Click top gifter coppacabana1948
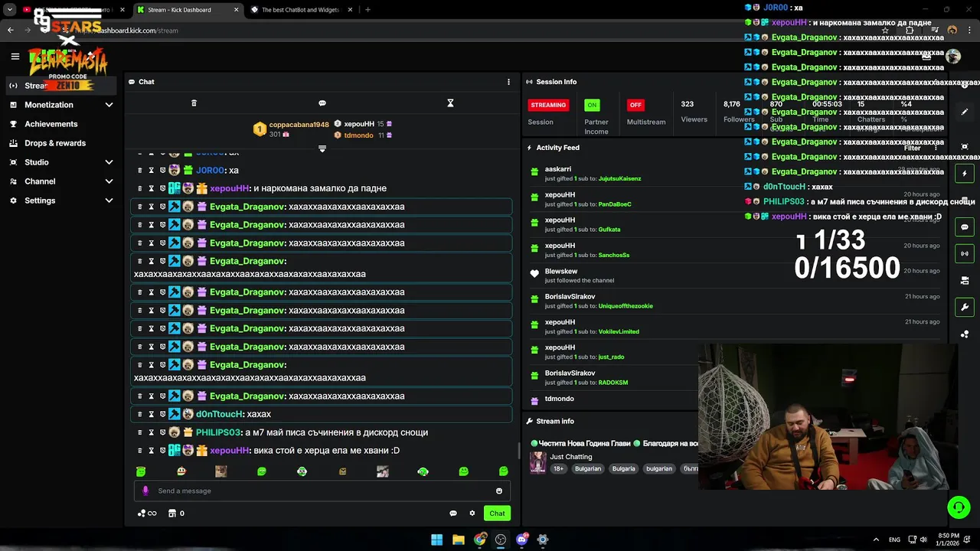Viewport: 980px width, 551px height. click(299, 125)
